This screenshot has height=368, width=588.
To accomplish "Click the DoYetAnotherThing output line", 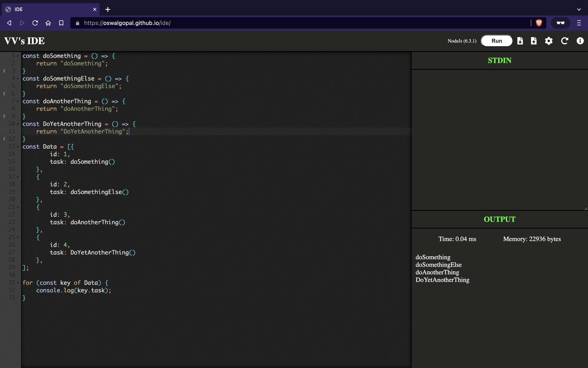I will click(x=442, y=280).
